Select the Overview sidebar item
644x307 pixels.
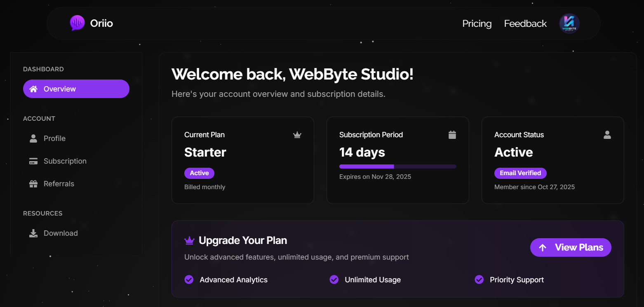click(x=76, y=89)
